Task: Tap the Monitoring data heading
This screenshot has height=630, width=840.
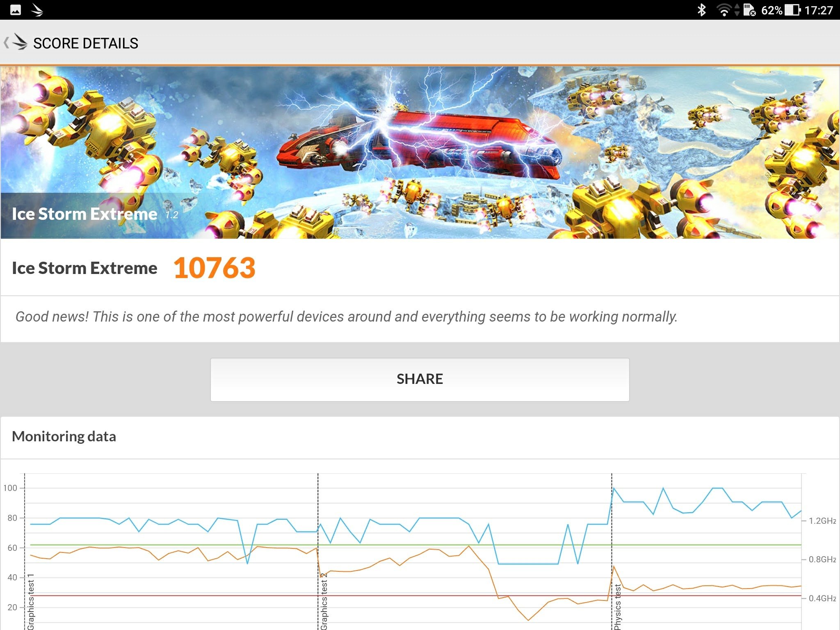Action: 64,436
